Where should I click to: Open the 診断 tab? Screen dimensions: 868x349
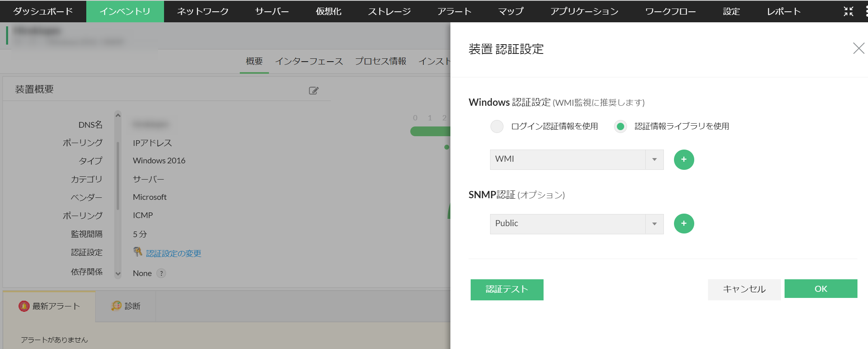[126, 306]
